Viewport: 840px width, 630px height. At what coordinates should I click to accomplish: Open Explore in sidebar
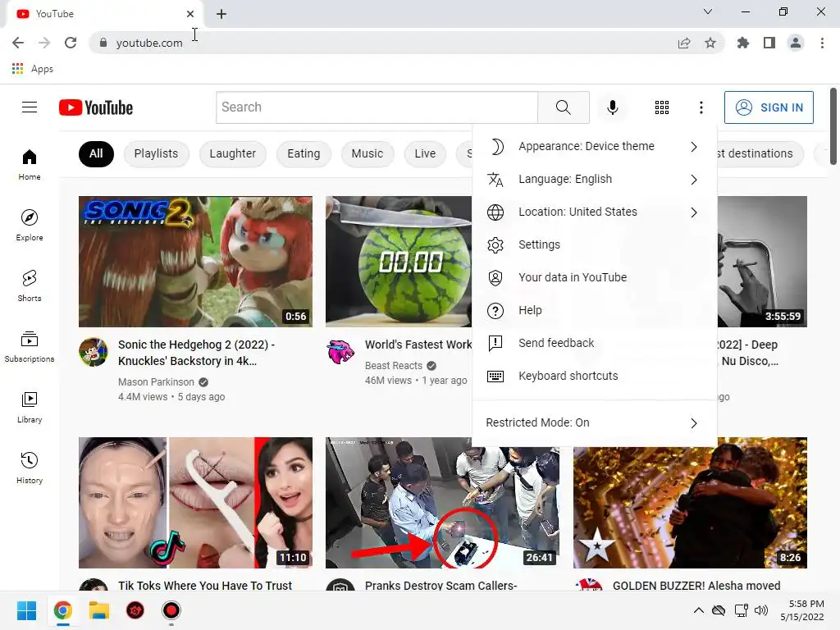point(30,226)
